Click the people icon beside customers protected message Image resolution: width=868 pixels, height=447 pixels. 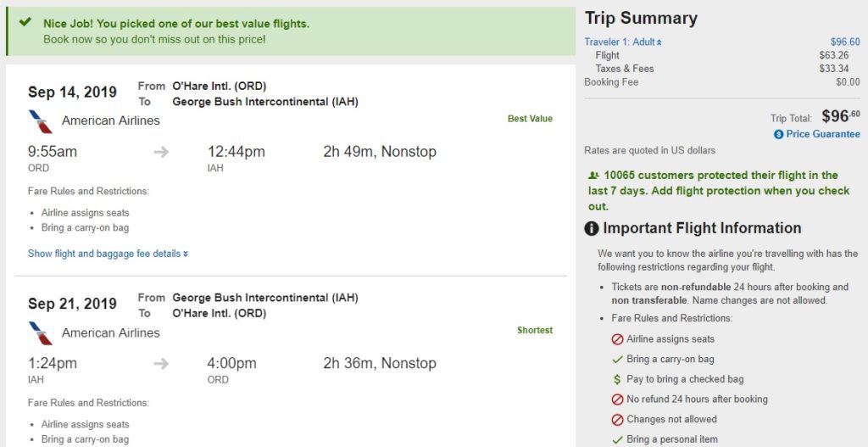click(x=593, y=176)
